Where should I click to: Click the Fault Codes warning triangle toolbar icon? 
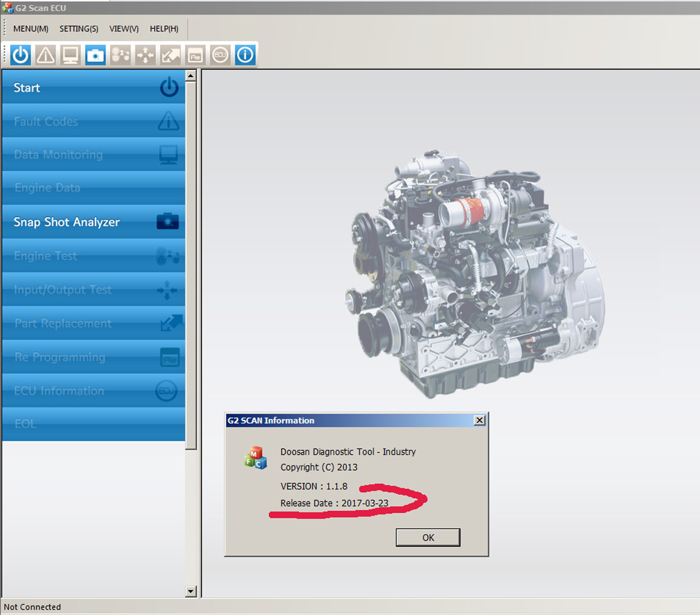point(45,55)
